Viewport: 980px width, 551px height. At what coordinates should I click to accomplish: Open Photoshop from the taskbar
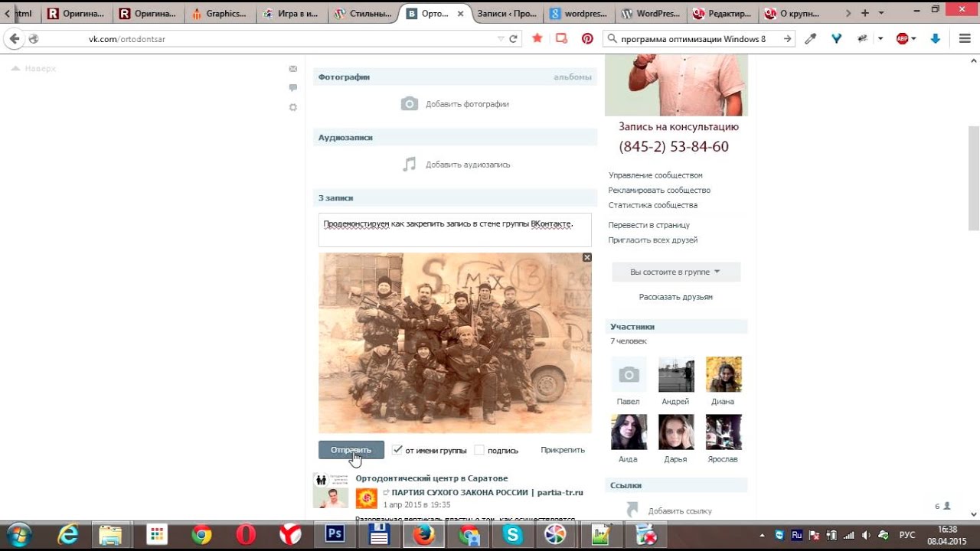coord(335,534)
